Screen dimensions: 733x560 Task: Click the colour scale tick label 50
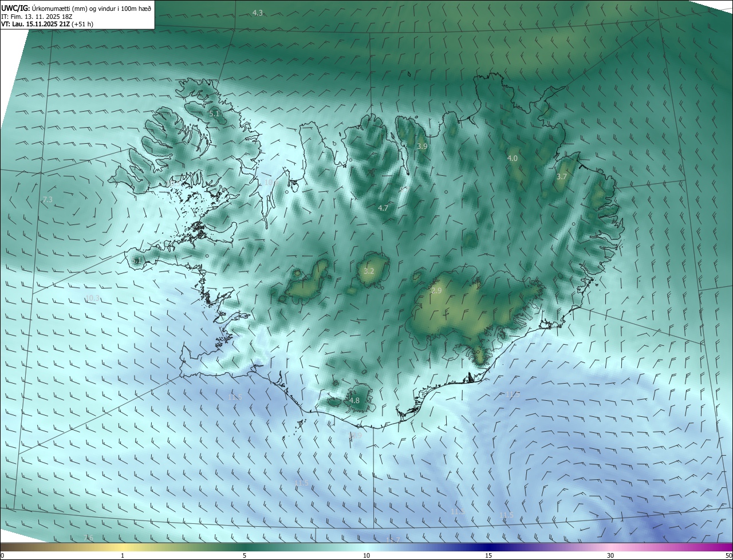pyautogui.click(x=729, y=555)
